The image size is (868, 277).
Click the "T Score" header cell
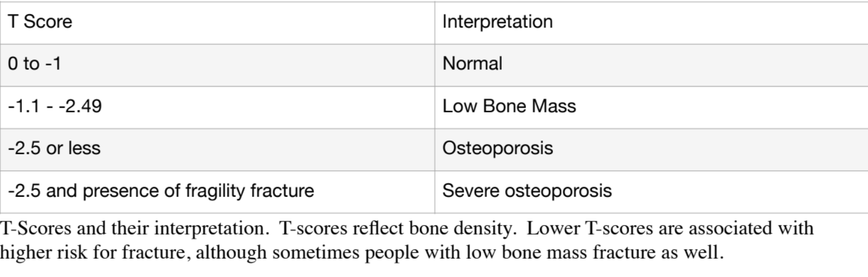tap(217, 23)
